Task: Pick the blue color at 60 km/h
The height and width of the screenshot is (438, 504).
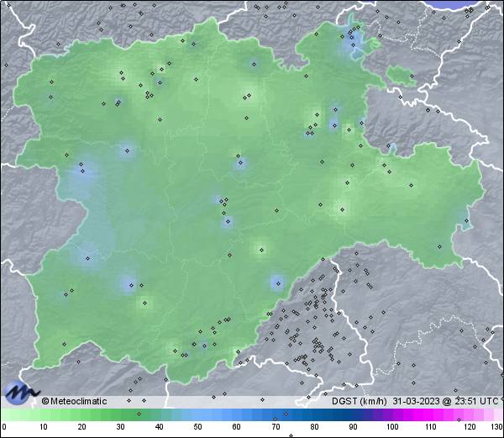Action: point(237,415)
